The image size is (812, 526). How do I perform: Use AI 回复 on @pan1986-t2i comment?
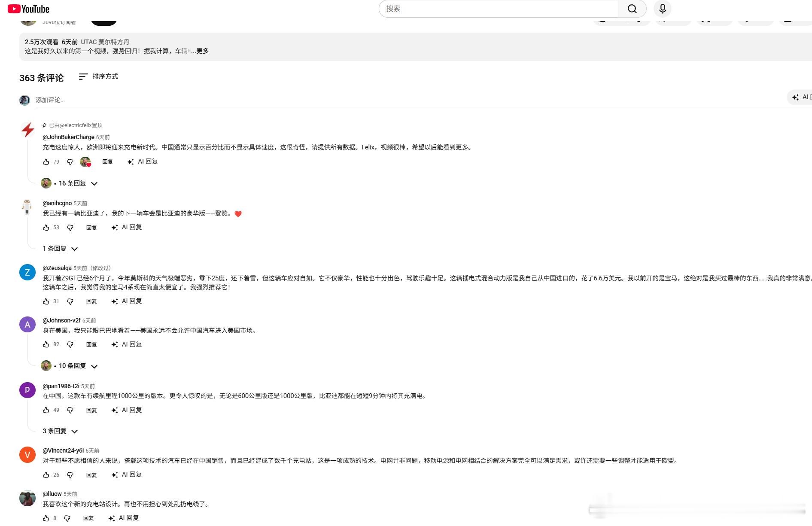(127, 410)
